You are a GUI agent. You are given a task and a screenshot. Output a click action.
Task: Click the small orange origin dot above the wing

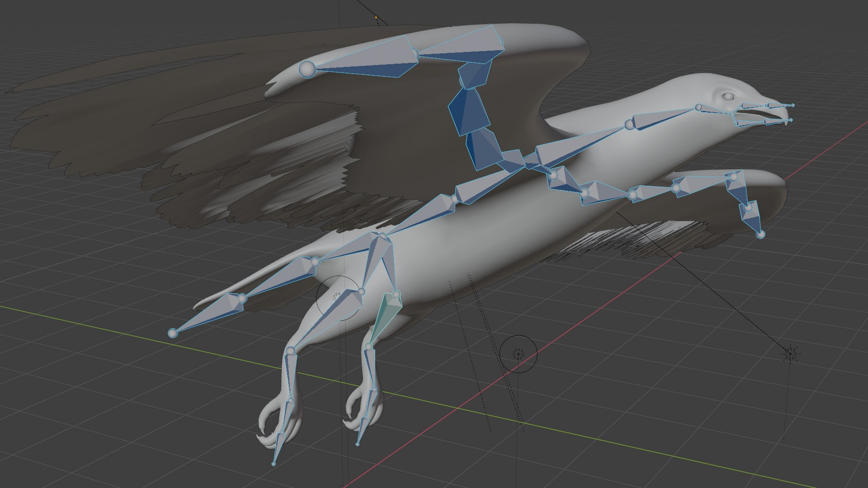click(x=376, y=18)
